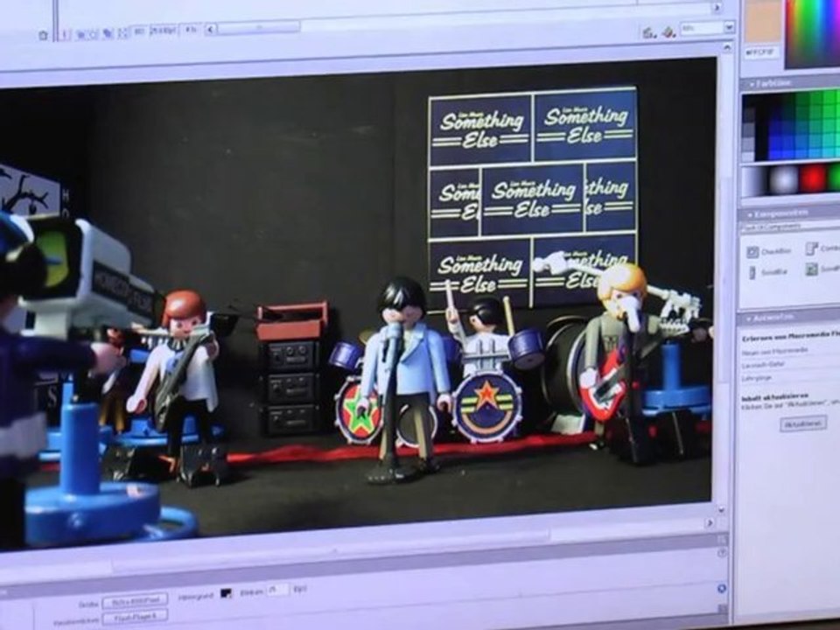
Task: Click the stage horizontal scrollbar's right arrow
Action: 710,522
